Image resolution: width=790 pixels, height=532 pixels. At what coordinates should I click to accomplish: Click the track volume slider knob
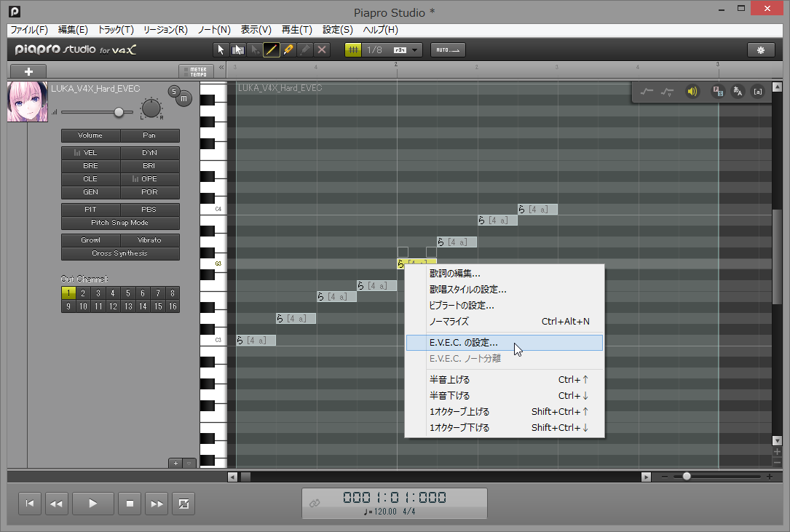click(x=119, y=112)
